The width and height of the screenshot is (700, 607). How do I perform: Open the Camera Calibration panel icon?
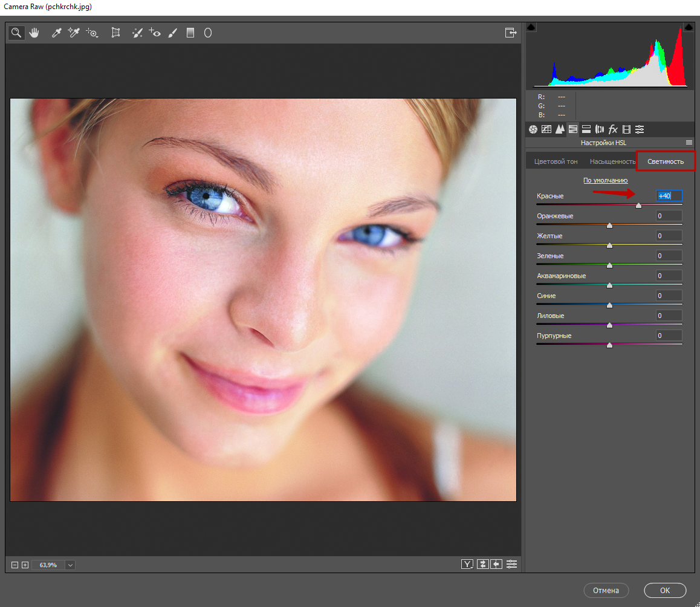(626, 129)
